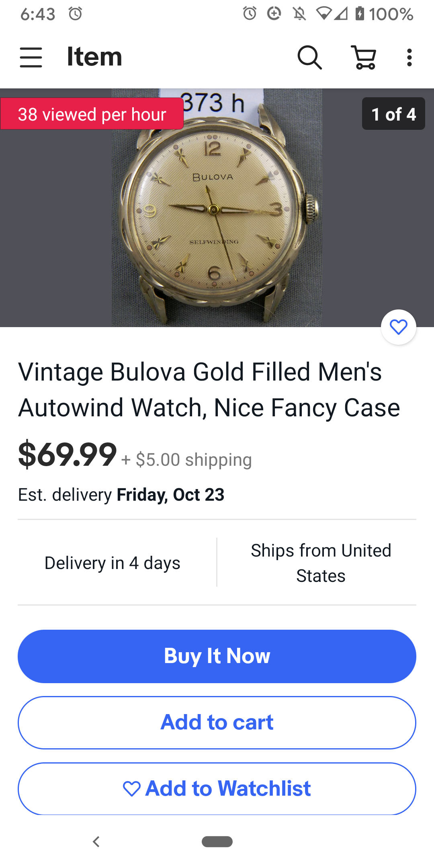Viewport: 434px width, 868px height.
Task: Tap the search magnifier icon
Action: tap(309, 57)
